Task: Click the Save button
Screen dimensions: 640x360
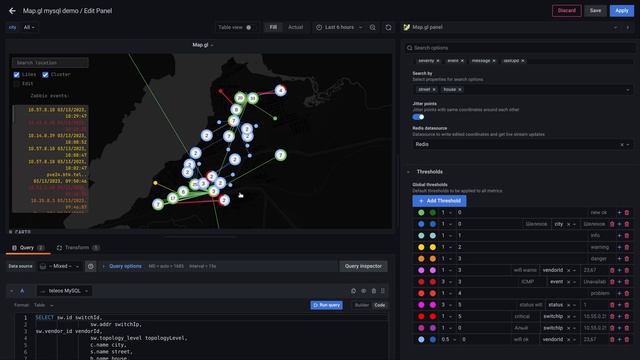Action: (596, 11)
